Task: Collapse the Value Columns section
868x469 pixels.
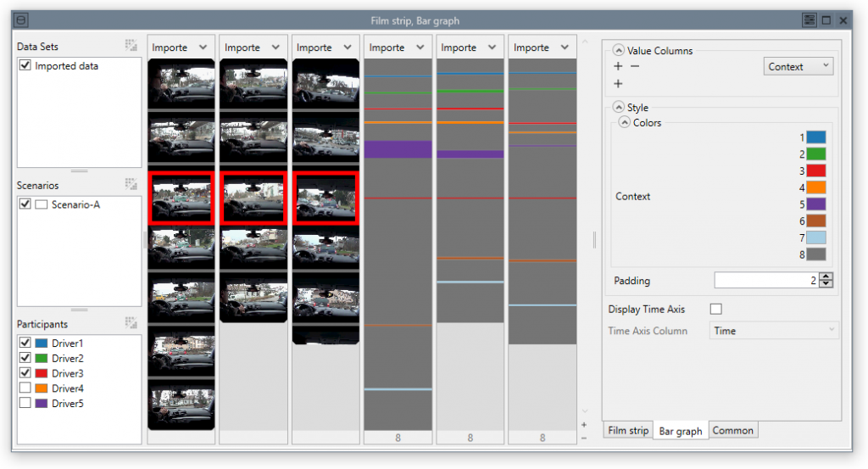Action: 618,51
